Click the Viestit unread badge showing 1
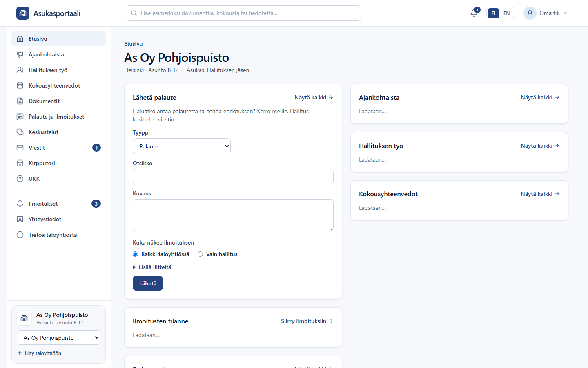This screenshot has width=588, height=368. tap(96, 148)
